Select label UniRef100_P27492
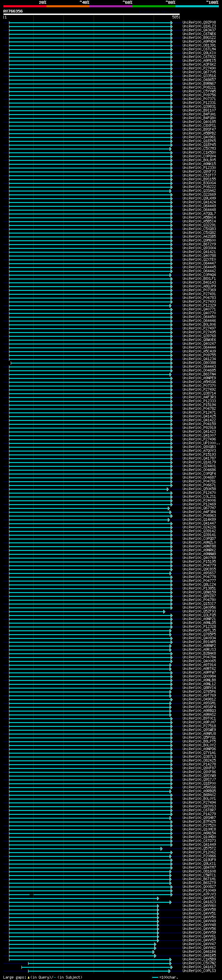 click(199, 390)
